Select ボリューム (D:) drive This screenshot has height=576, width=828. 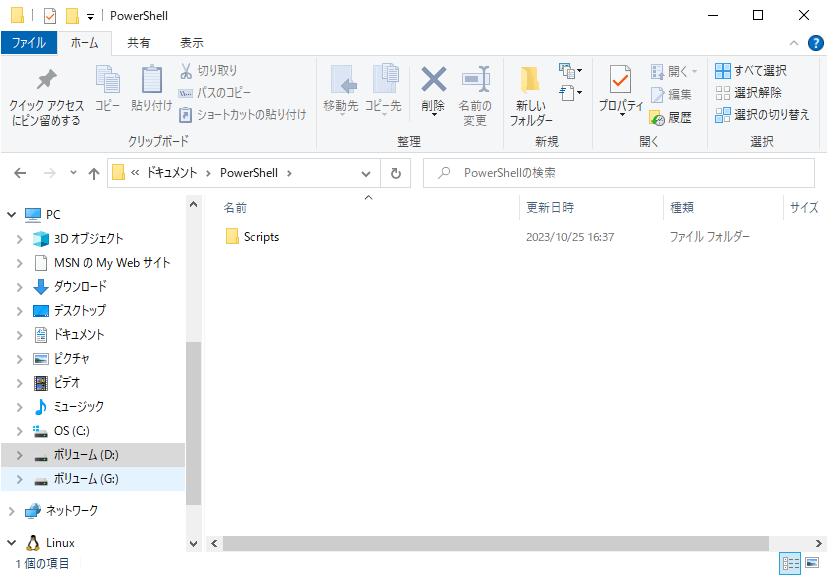point(93,455)
